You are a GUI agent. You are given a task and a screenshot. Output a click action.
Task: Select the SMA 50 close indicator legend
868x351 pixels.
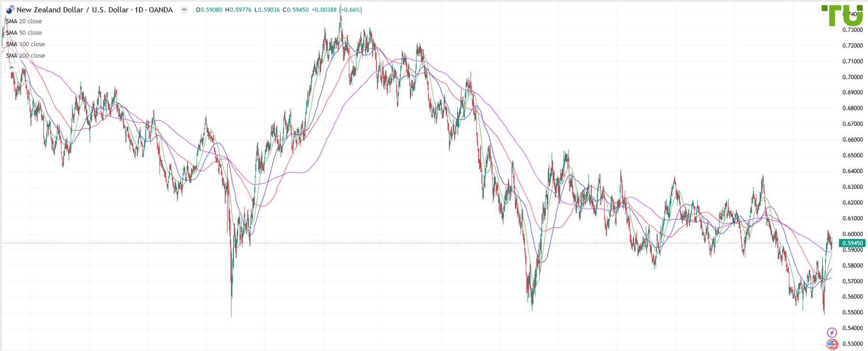24,33
